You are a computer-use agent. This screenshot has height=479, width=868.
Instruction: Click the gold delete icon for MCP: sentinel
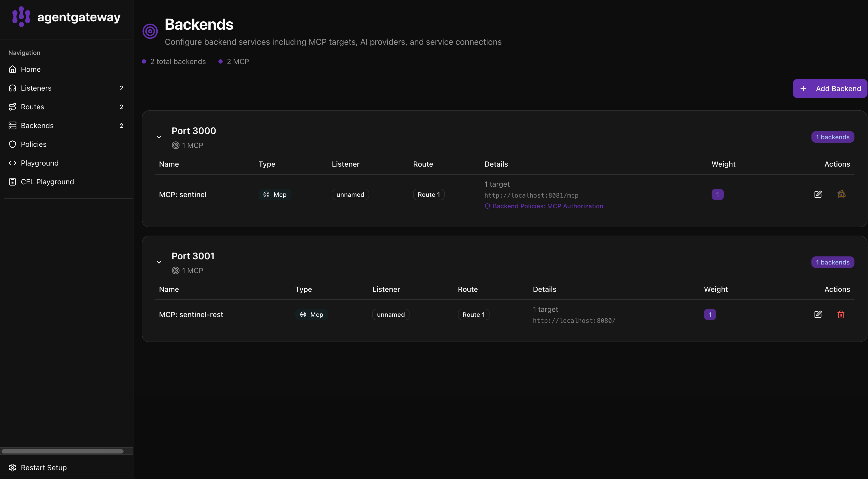click(x=841, y=194)
